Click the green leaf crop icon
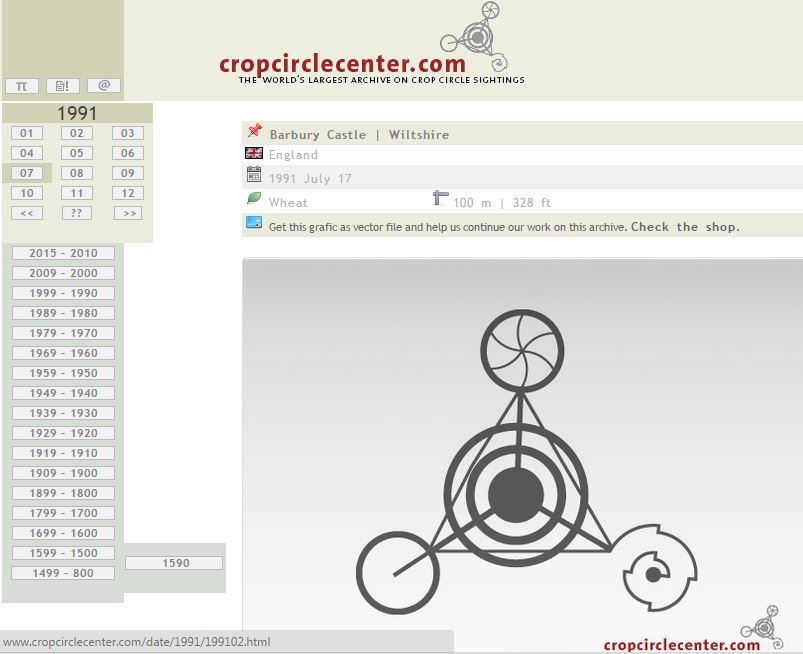 click(x=254, y=199)
